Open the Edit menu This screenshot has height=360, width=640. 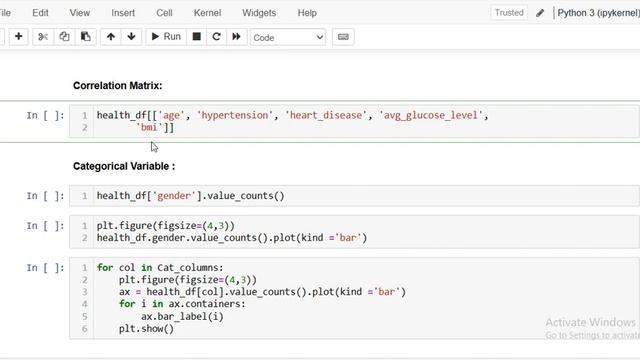pyautogui.click(x=40, y=13)
